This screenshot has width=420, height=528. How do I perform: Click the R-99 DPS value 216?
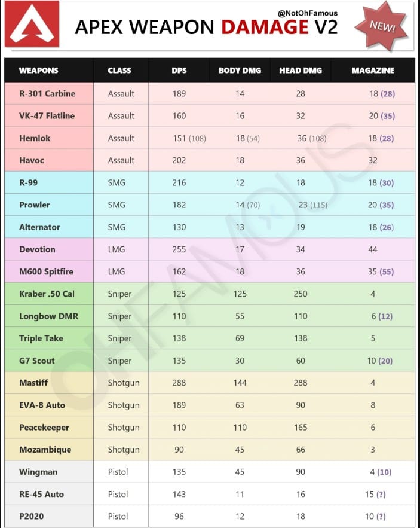point(179,182)
